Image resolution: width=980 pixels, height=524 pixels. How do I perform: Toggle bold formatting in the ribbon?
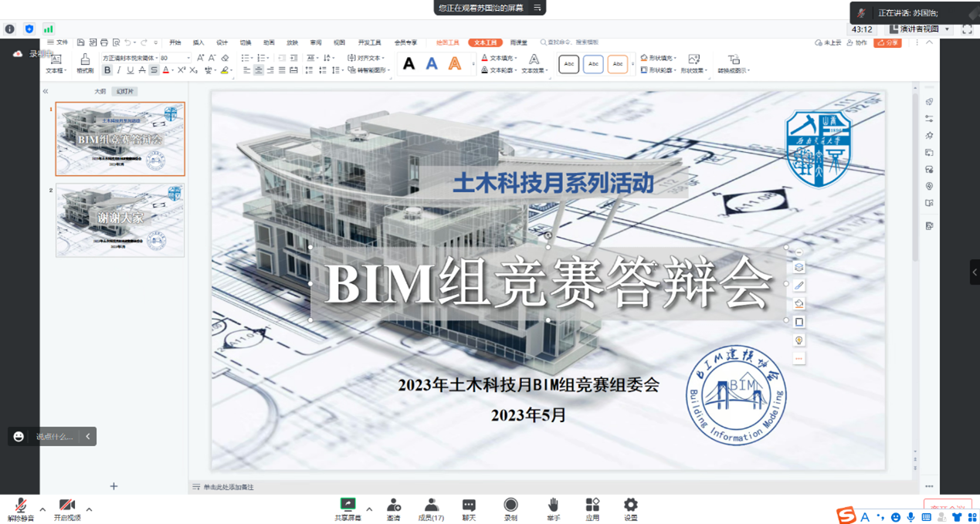pos(107,70)
